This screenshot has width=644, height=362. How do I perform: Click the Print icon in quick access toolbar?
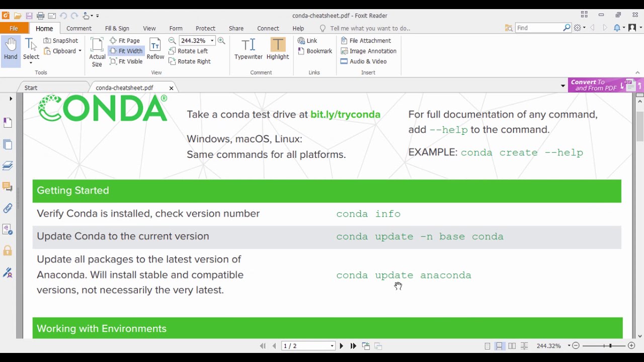coord(41,16)
